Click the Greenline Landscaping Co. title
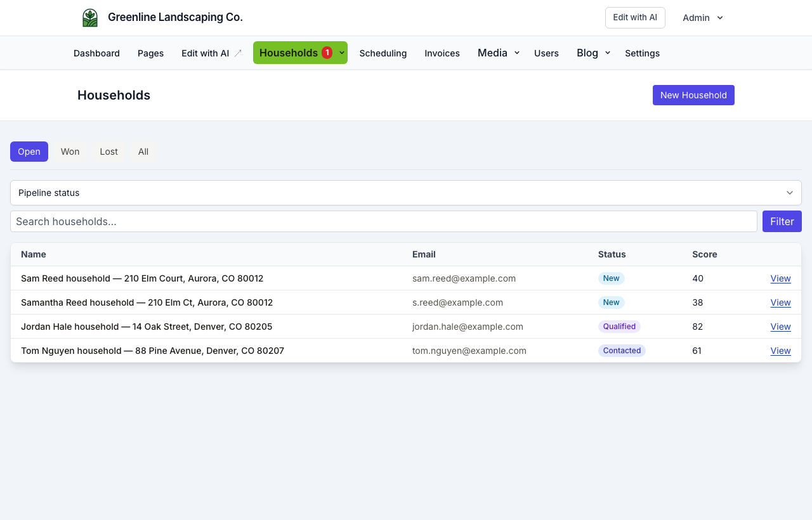This screenshot has height=520, width=812. 175,17
